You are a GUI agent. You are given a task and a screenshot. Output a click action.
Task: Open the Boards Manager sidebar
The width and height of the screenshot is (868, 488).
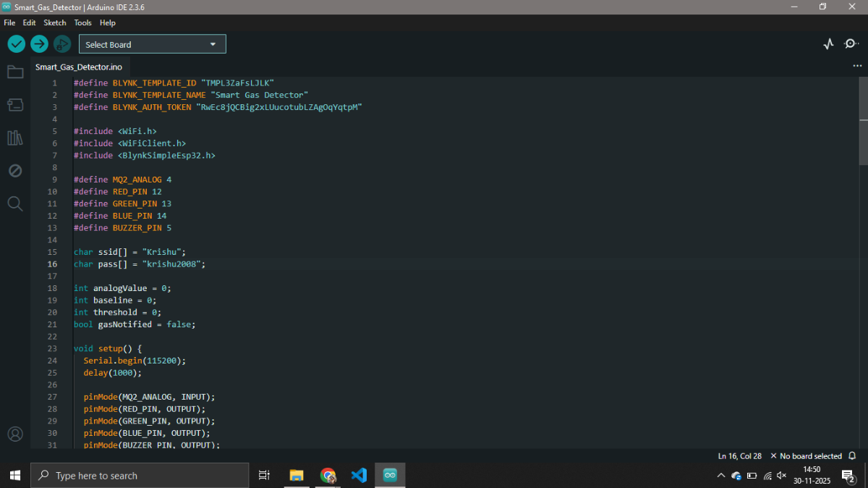point(15,105)
